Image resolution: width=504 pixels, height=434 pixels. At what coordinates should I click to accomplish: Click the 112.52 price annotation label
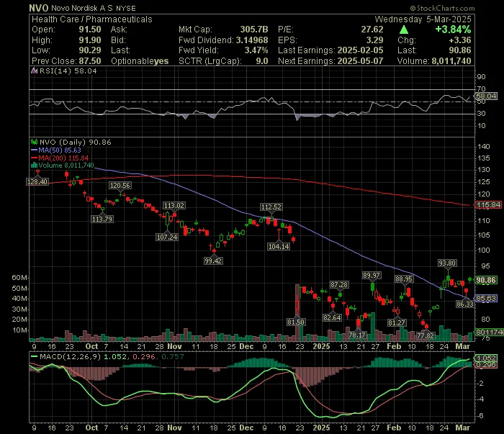coord(271,207)
